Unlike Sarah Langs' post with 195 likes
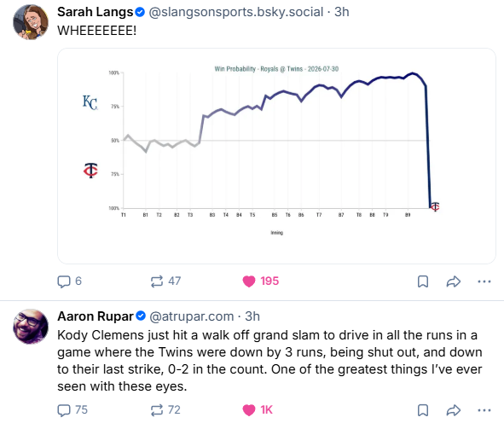Screen dimensions: 504x429 click(260, 281)
